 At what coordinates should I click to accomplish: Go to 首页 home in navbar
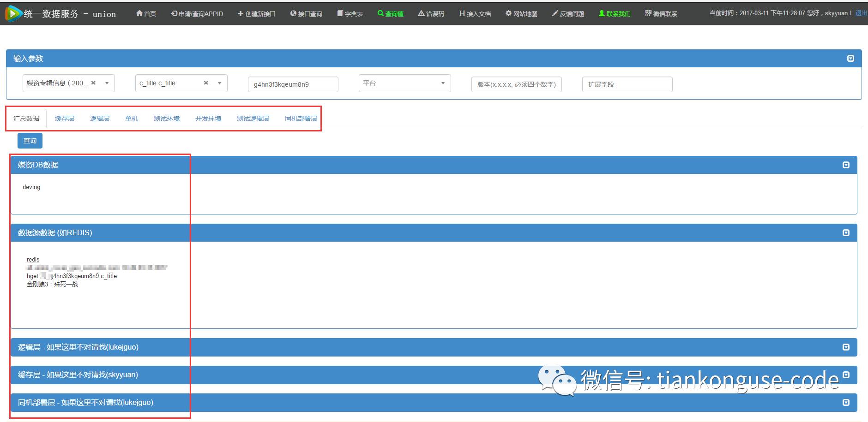[x=146, y=14]
